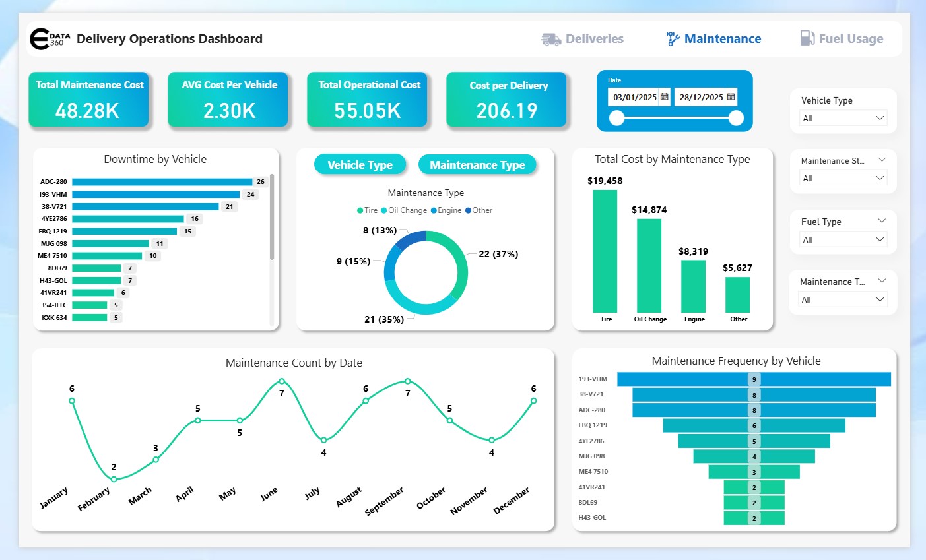
Task: Click the Engine legend dot
Action: [434, 210]
